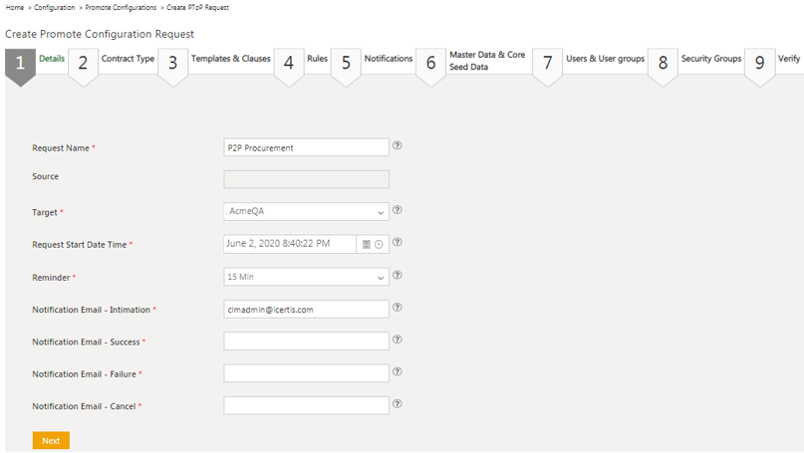The width and height of the screenshot is (804, 453).
Task: Click help icon next to Reminder field
Action: tap(397, 275)
